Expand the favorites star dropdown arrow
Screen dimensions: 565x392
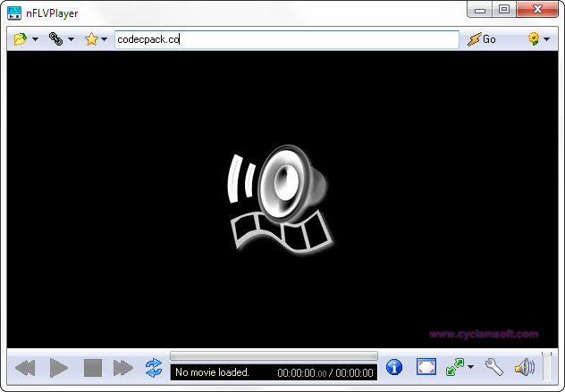104,39
